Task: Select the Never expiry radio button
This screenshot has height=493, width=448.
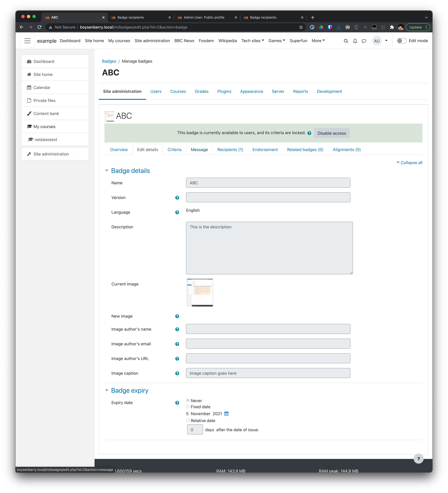Action: (188, 400)
